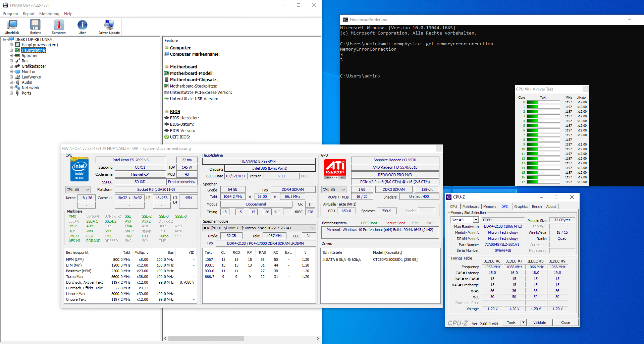Click the Bus tree icon
The width and height of the screenshot is (644, 344).
coord(17,61)
